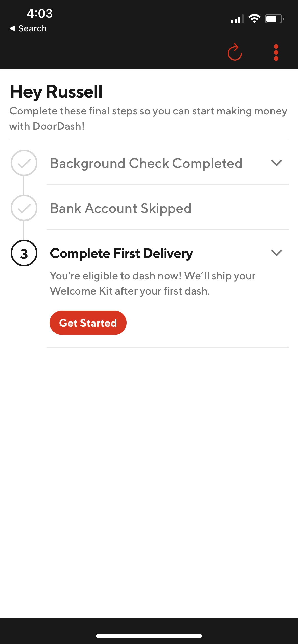Tap the step 3 number circle

coord(24,253)
